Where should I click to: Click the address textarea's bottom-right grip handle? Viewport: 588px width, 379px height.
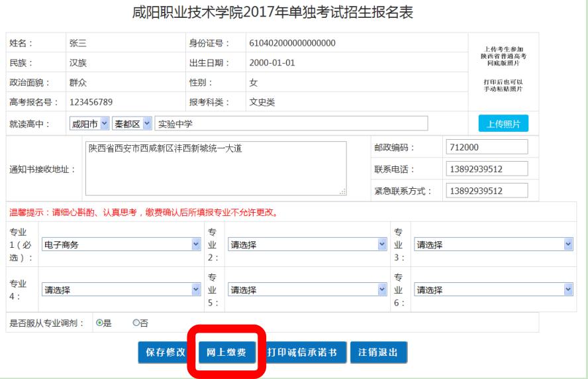pos(343,191)
